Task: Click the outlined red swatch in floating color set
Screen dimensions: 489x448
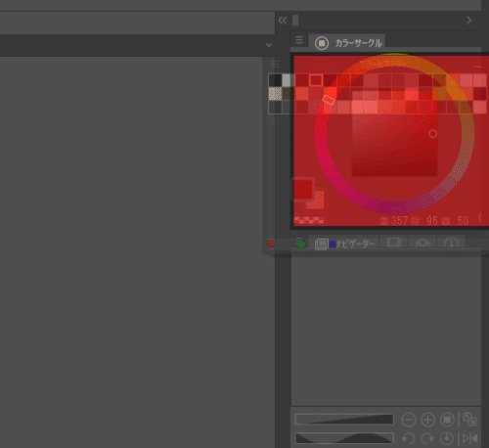Action: tap(316, 80)
